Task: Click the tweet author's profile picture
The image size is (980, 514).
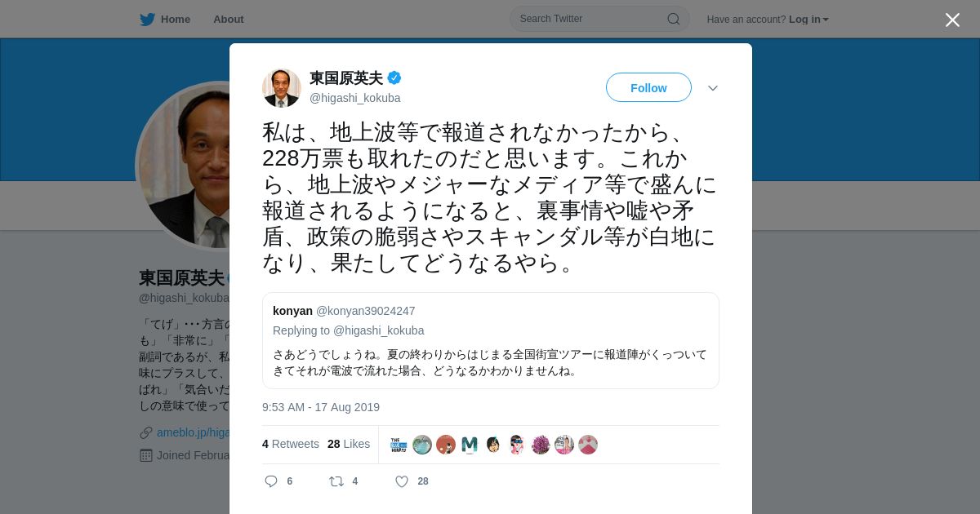Action: [282, 88]
